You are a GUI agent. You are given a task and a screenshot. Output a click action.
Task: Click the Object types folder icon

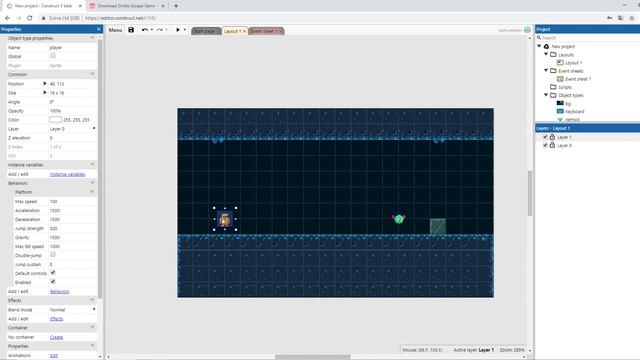(x=553, y=95)
